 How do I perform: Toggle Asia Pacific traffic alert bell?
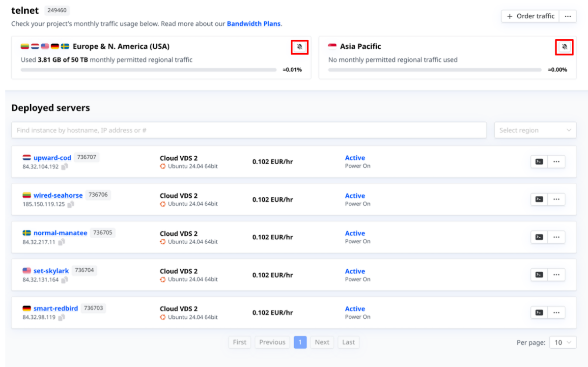[x=565, y=47]
